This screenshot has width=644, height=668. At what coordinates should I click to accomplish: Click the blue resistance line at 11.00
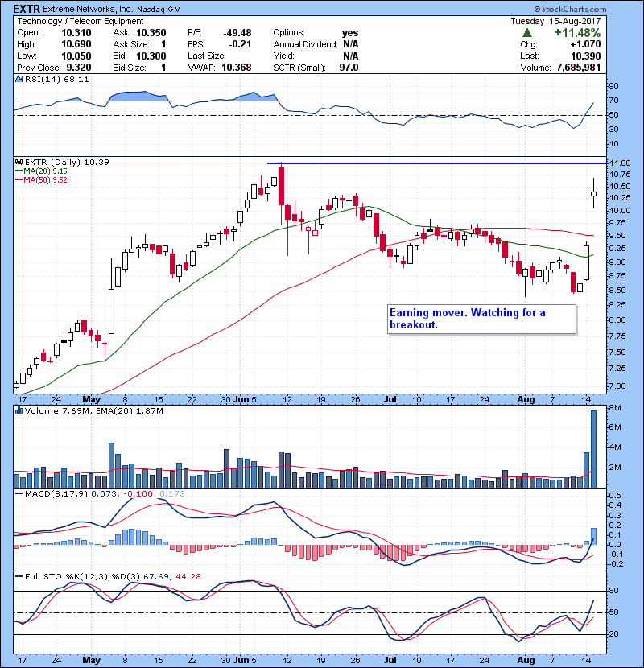(436, 163)
